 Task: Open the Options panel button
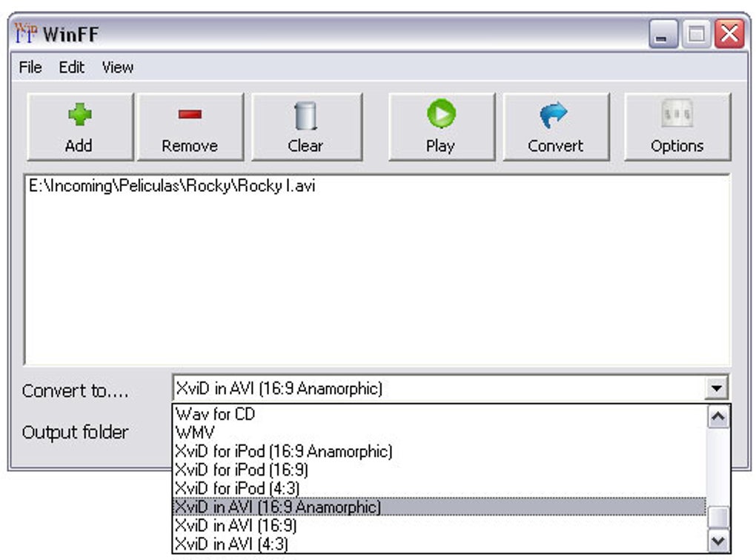tap(677, 127)
